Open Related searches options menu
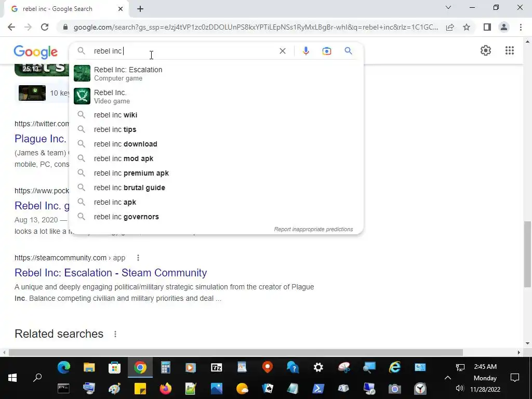 (115, 334)
